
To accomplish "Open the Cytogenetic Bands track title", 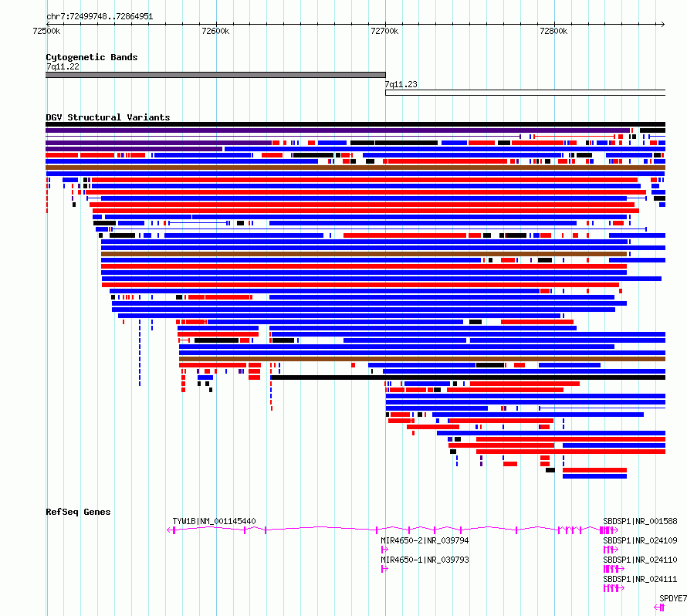I will point(92,57).
